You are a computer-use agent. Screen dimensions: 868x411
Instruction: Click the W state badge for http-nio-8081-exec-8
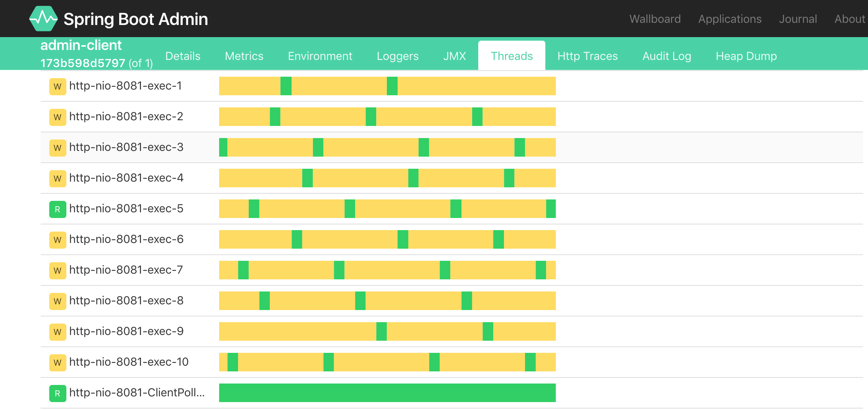point(57,301)
